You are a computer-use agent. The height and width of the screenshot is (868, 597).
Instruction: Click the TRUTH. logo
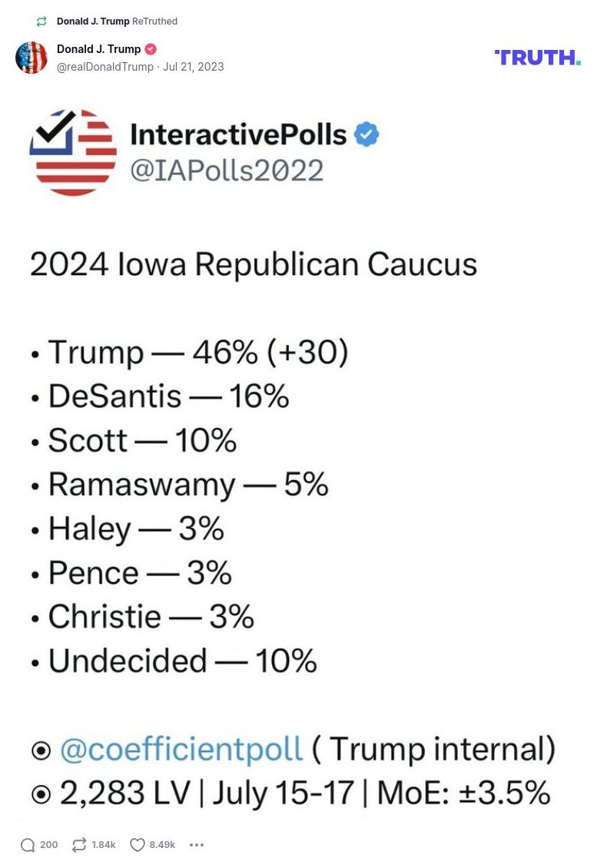click(539, 57)
